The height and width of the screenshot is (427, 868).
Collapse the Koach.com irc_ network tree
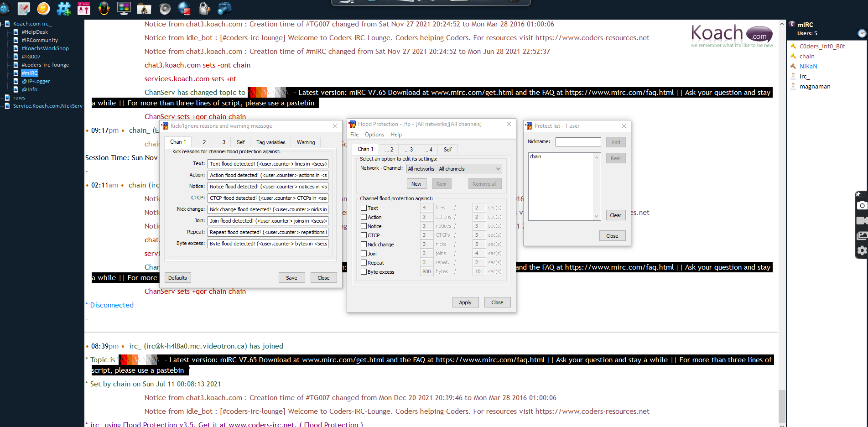[1, 24]
